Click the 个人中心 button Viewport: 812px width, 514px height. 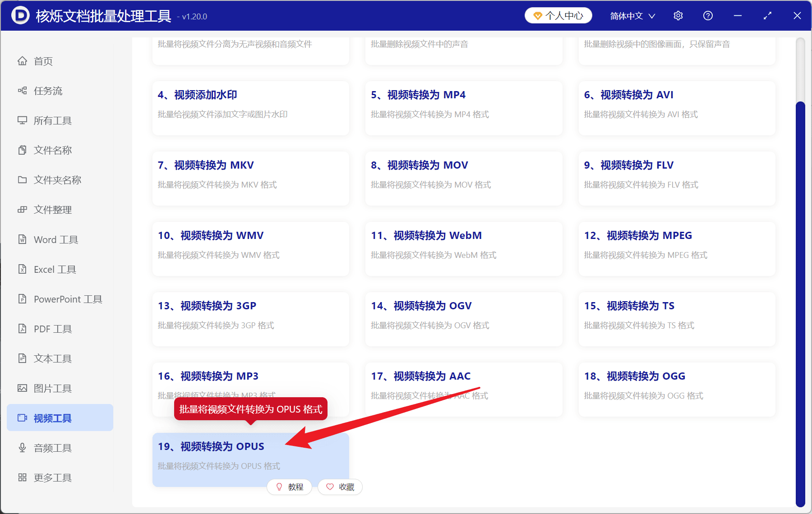(x=558, y=16)
